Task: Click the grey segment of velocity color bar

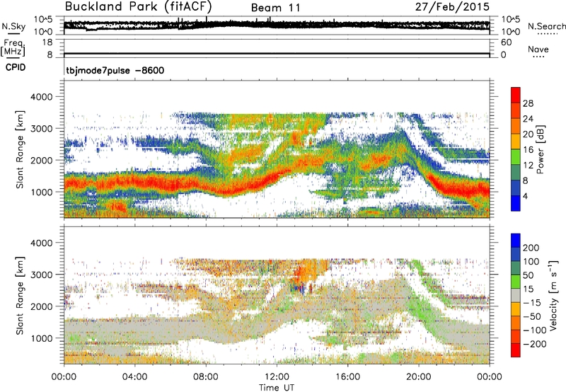Action: click(516, 296)
